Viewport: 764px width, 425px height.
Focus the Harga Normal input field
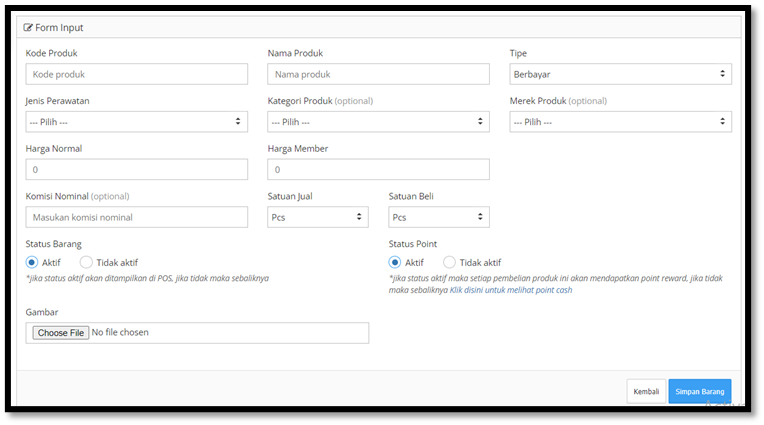[136, 169]
